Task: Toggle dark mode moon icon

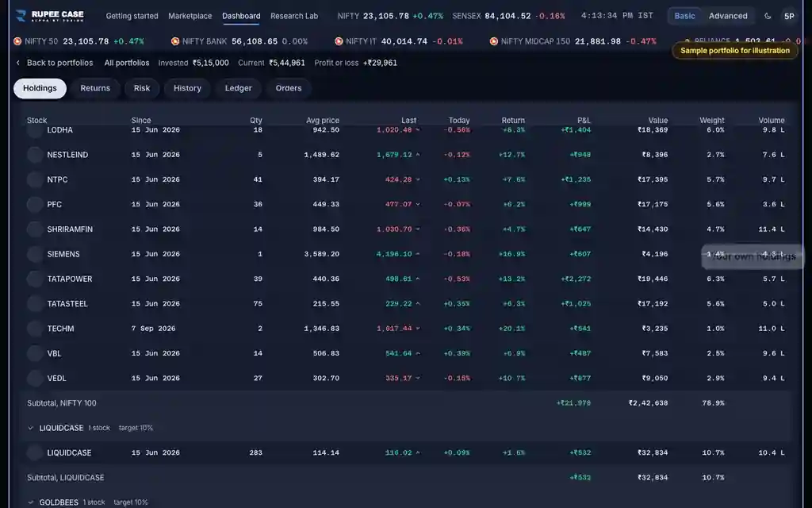Action: 768,16
